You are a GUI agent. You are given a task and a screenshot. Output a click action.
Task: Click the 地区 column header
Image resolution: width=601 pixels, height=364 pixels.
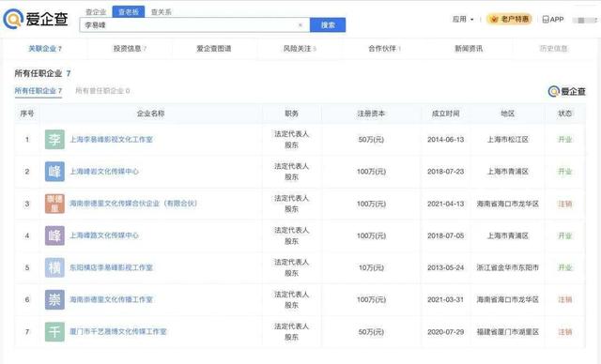point(507,114)
